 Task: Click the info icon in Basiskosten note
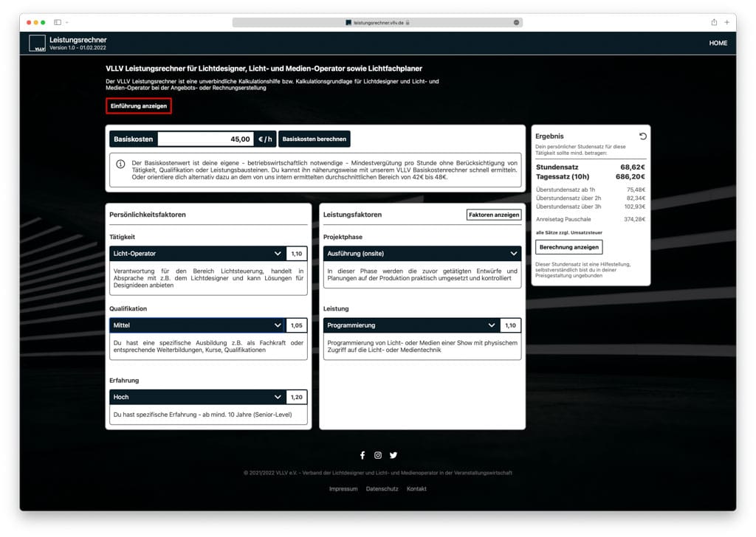click(x=120, y=164)
